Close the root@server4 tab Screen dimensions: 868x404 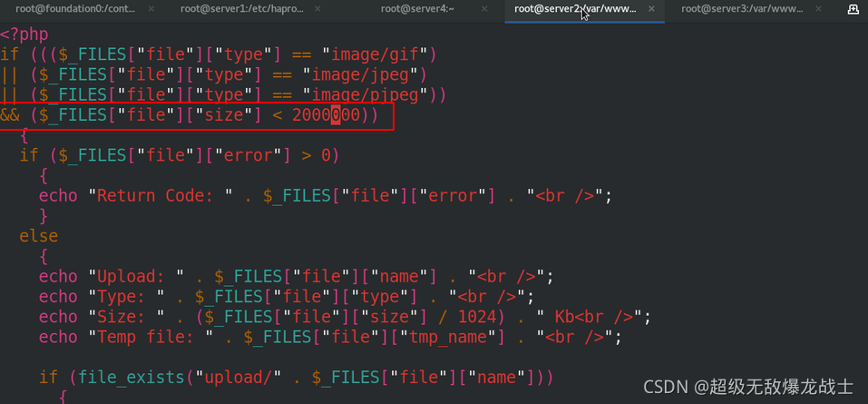point(484,9)
